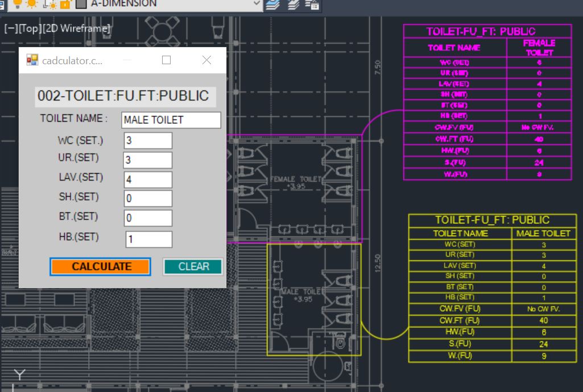Screen dimensions: 583x392
Task: Click the layer list icon at the toolbar's right end
Action: (312, 5)
